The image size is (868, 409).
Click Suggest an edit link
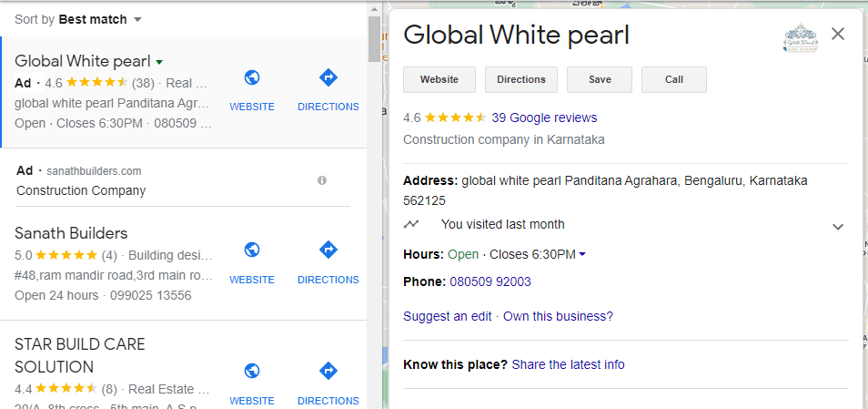click(x=448, y=316)
